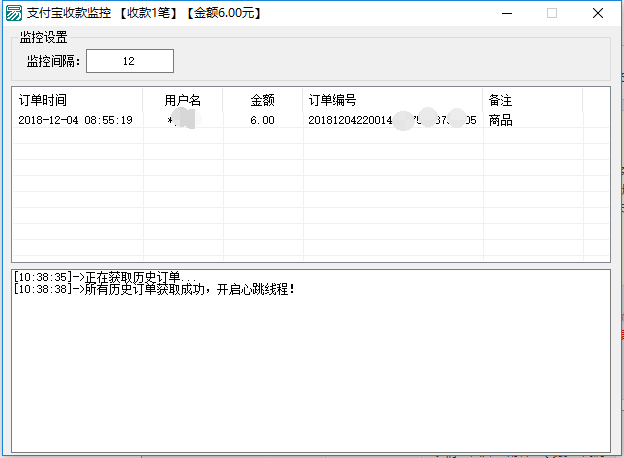Screen dimensions: 624x458
Task: Click the 商品 remark cell
Action: 500,120
